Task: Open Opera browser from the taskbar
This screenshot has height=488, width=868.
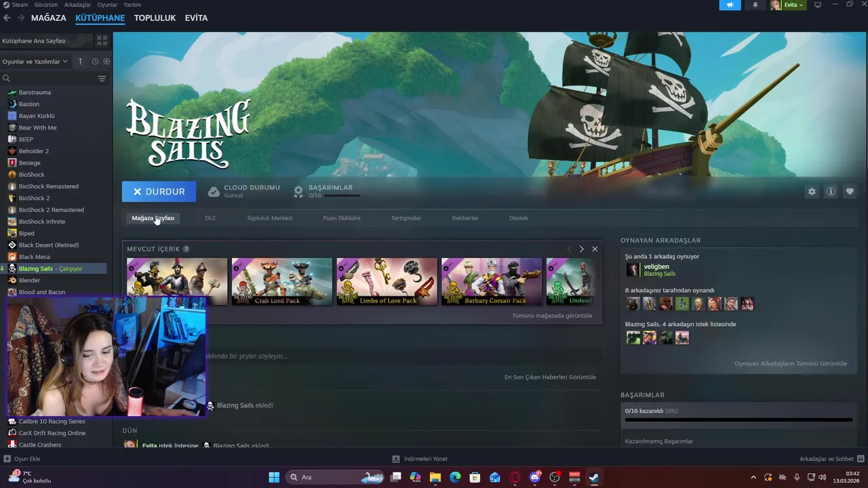Action: click(x=515, y=477)
